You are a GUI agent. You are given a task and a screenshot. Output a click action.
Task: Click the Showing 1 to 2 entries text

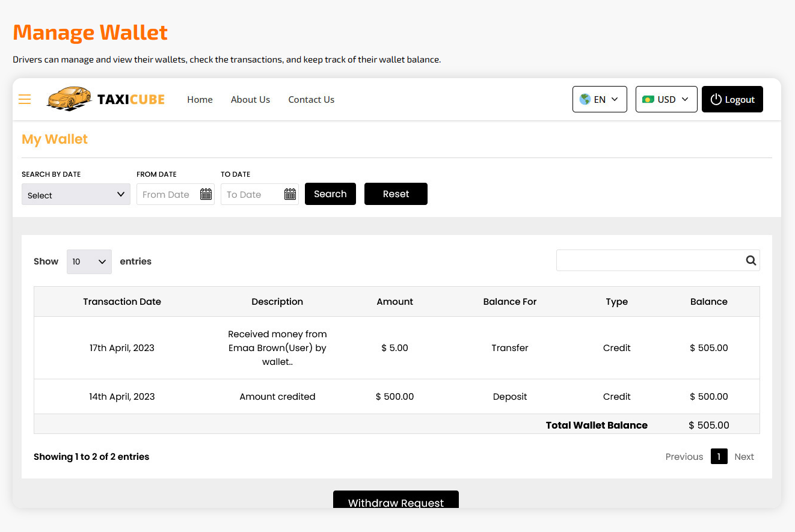[91, 457]
